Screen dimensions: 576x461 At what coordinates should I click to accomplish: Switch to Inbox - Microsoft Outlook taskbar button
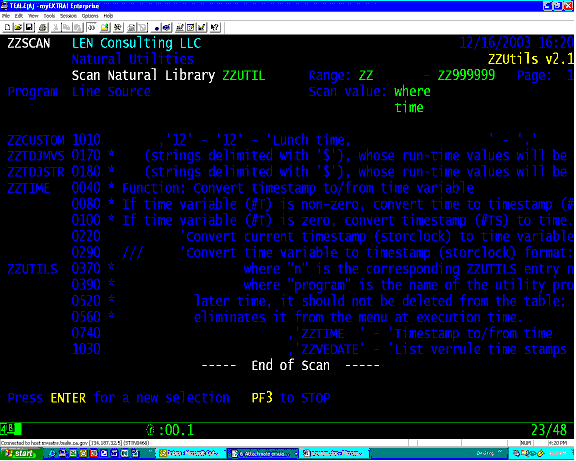point(191,453)
